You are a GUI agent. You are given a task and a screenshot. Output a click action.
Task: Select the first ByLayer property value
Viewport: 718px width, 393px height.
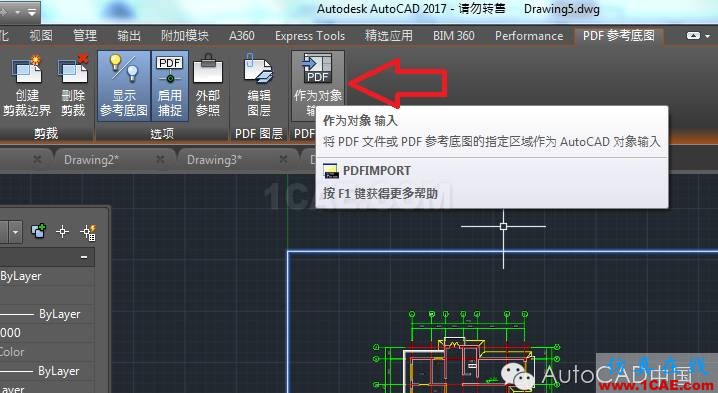point(21,276)
